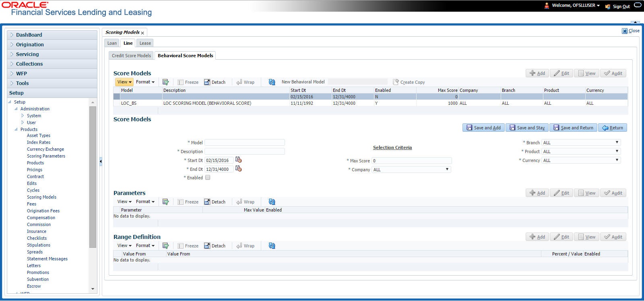Switch to the Lease tab
644x301 pixels.
coord(145,43)
